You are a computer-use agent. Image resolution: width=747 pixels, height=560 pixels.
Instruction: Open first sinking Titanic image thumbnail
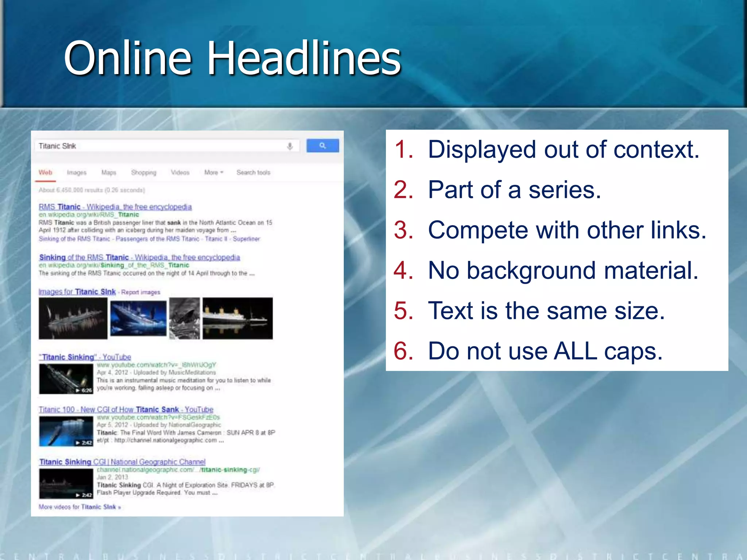pos(73,318)
